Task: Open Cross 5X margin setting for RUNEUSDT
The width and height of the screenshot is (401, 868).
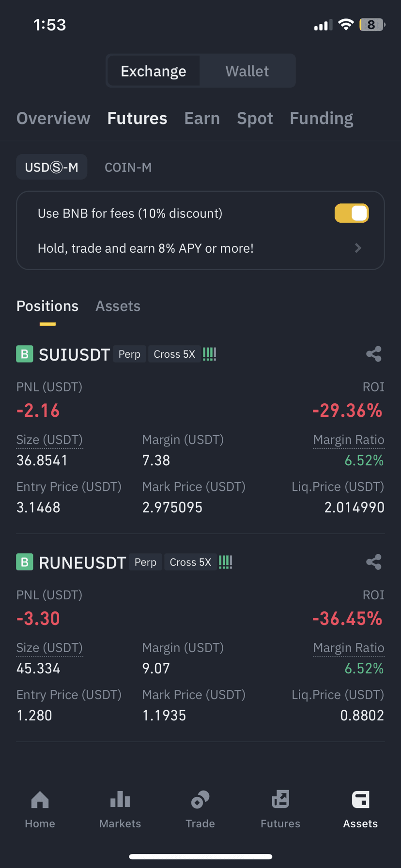Action: coord(190,562)
